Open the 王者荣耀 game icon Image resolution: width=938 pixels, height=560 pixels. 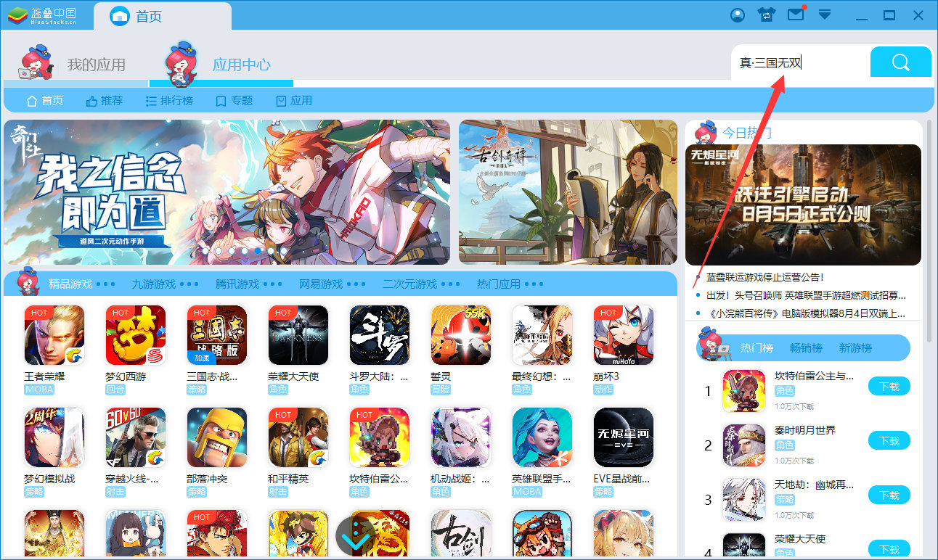(x=54, y=335)
